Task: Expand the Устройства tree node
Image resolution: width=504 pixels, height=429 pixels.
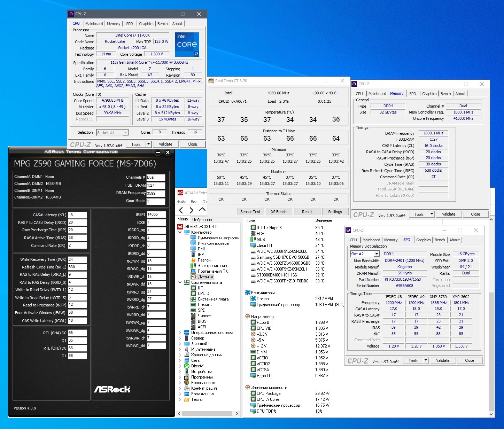Action: tap(180, 372)
